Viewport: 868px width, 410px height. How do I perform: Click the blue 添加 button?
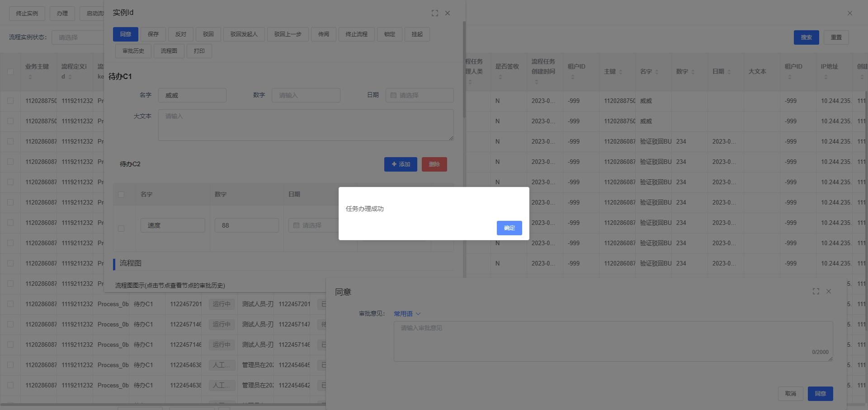(x=401, y=164)
